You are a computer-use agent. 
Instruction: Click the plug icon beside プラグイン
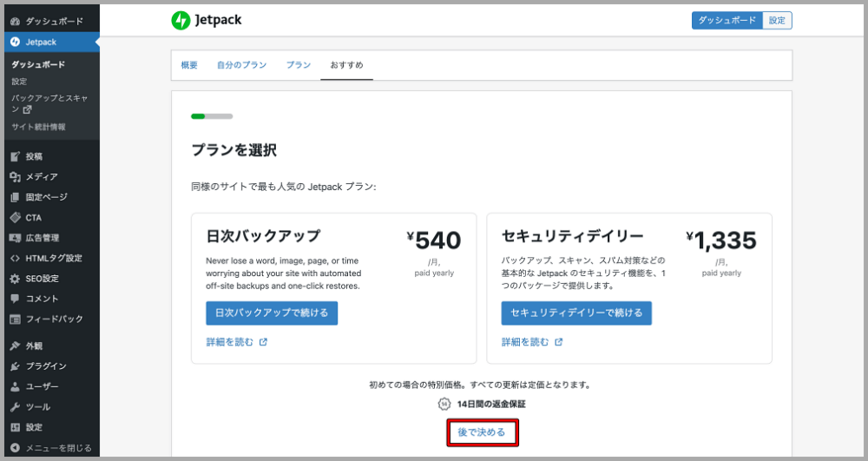point(15,366)
